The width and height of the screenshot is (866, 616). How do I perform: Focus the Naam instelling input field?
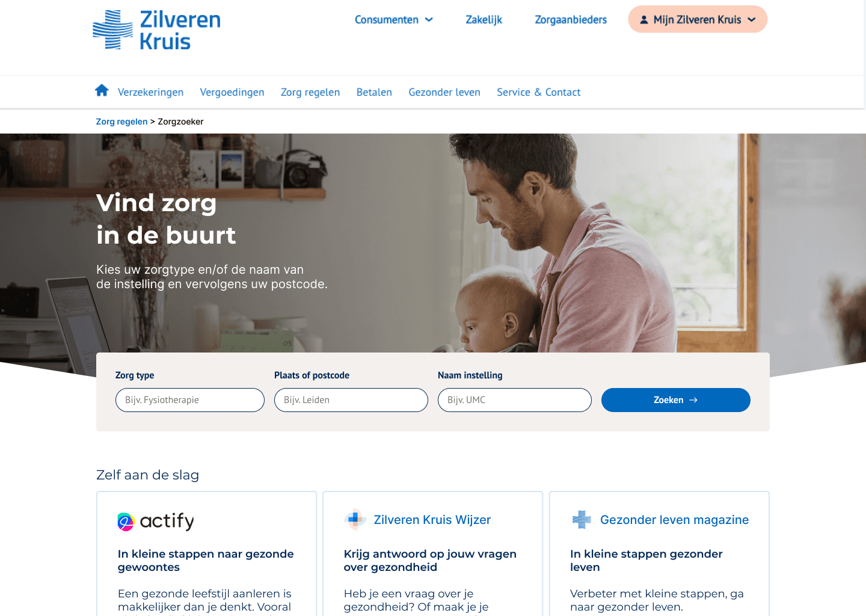pyautogui.click(x=515, y=400)
